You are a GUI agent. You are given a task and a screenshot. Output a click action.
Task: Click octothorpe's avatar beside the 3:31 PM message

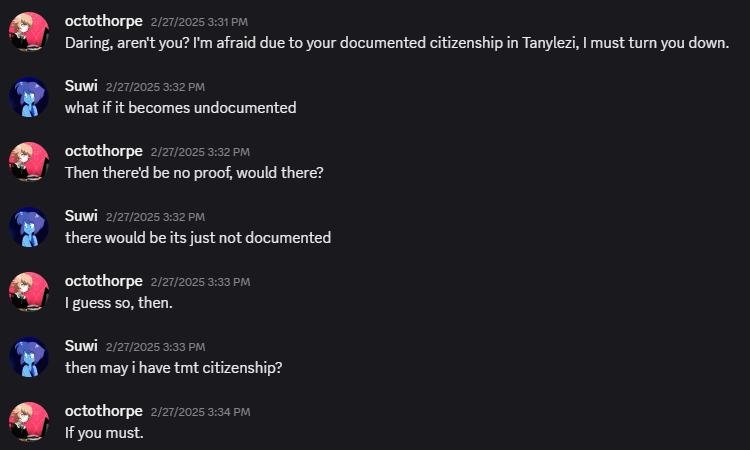tap(29, 32)
